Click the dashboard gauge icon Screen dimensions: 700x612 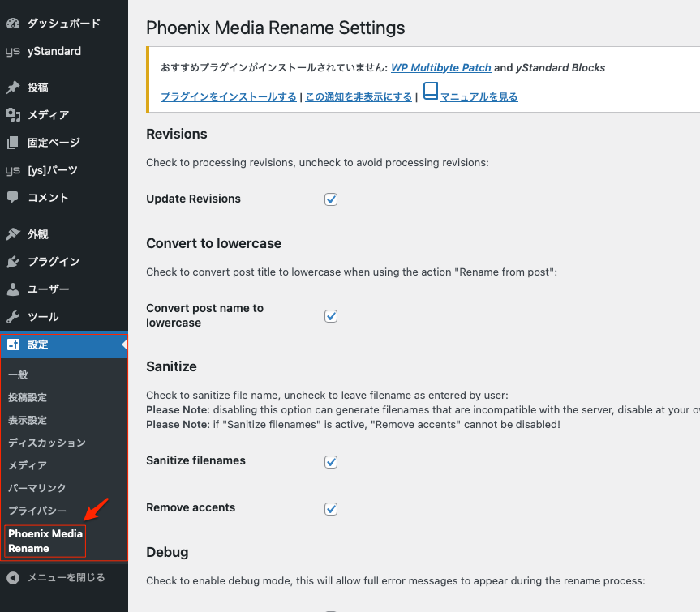(x=13, y=24)
